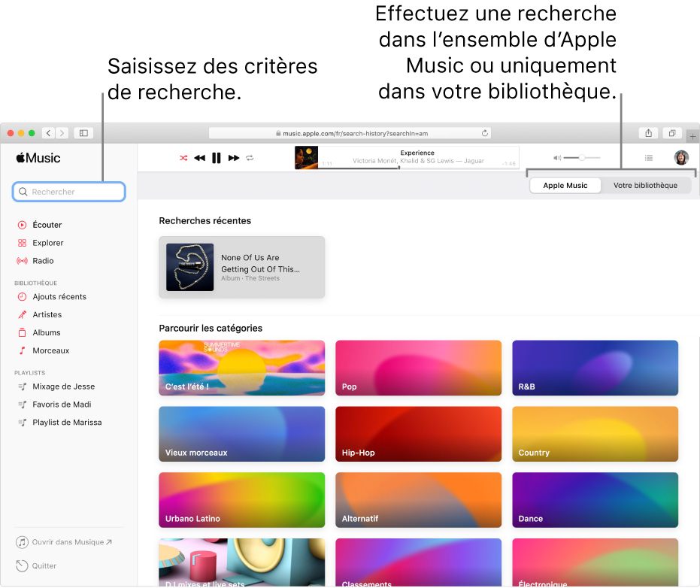Reload the page in Safari
This screenshot has height=588, width=700.
click(485, 133)
